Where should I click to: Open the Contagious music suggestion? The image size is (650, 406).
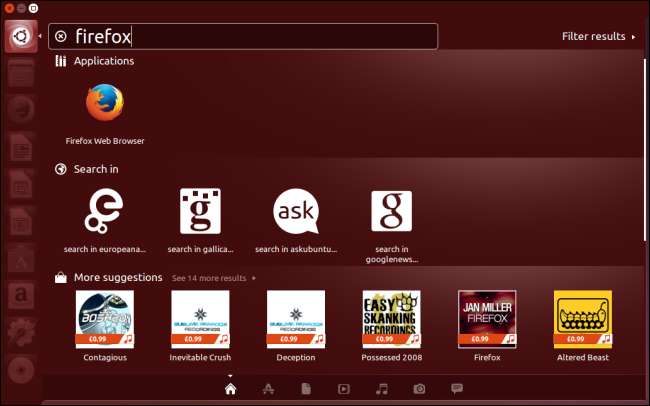105,318
